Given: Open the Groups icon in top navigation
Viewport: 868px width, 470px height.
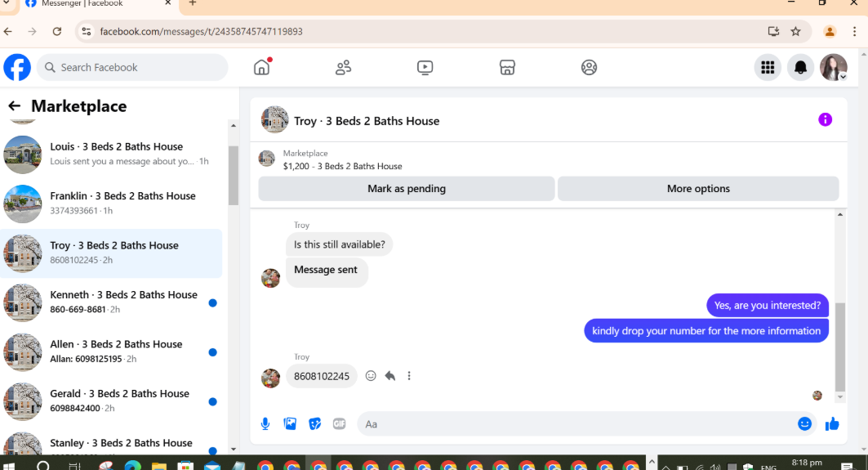Looking at the screenshot, I should [589, 68].
